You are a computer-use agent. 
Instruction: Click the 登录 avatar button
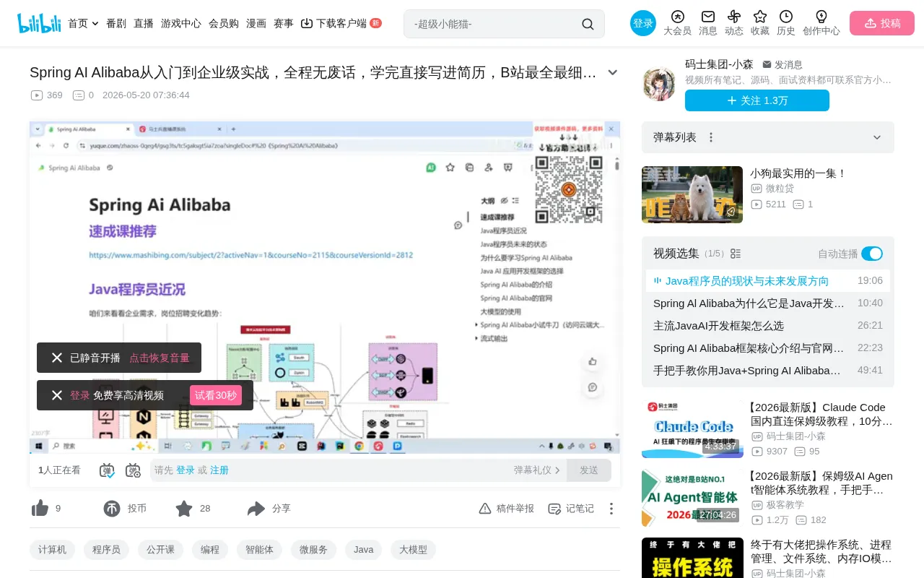click(x=643, y=23)
